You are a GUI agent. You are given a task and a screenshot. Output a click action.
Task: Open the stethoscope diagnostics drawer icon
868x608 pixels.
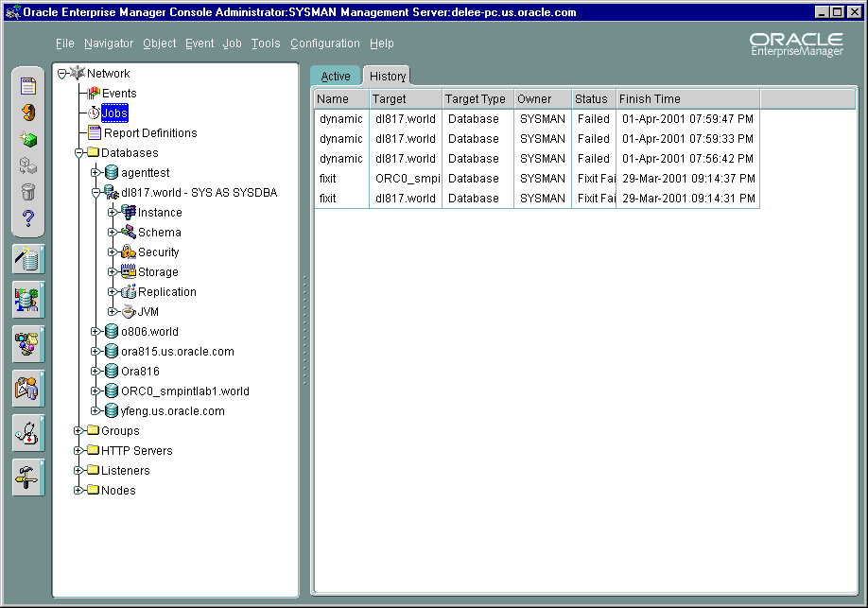pos(28,432)
